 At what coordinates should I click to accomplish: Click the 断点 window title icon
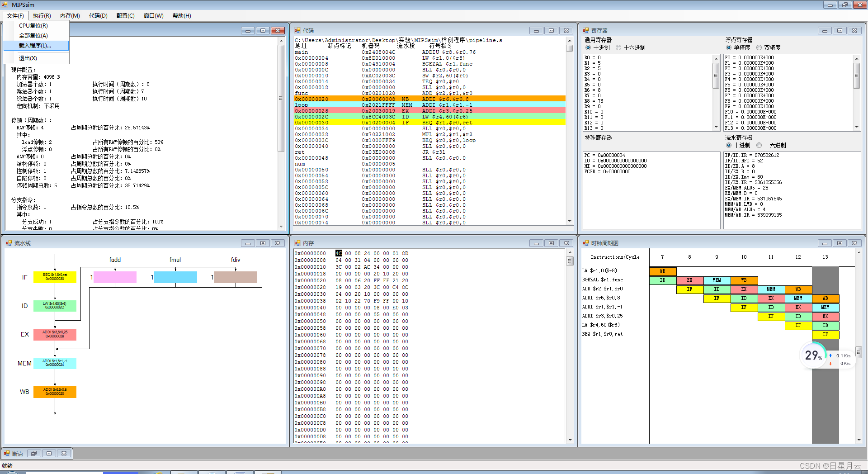click(7, 454)
